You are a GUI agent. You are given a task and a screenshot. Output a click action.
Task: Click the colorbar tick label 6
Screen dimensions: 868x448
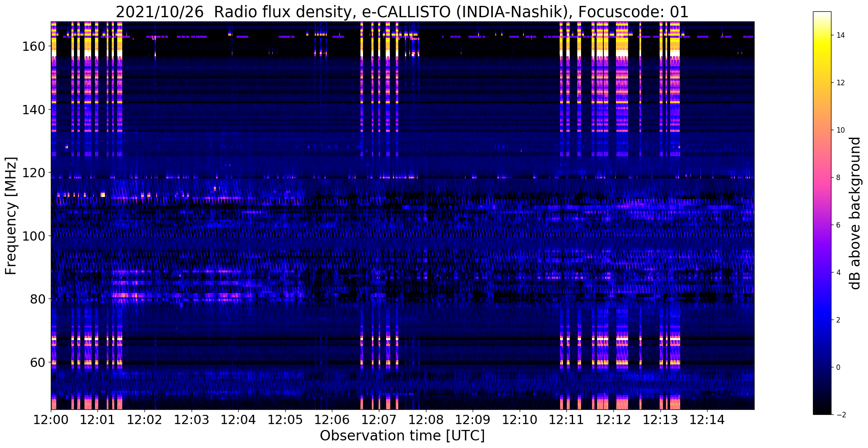(x=839, y=225)
